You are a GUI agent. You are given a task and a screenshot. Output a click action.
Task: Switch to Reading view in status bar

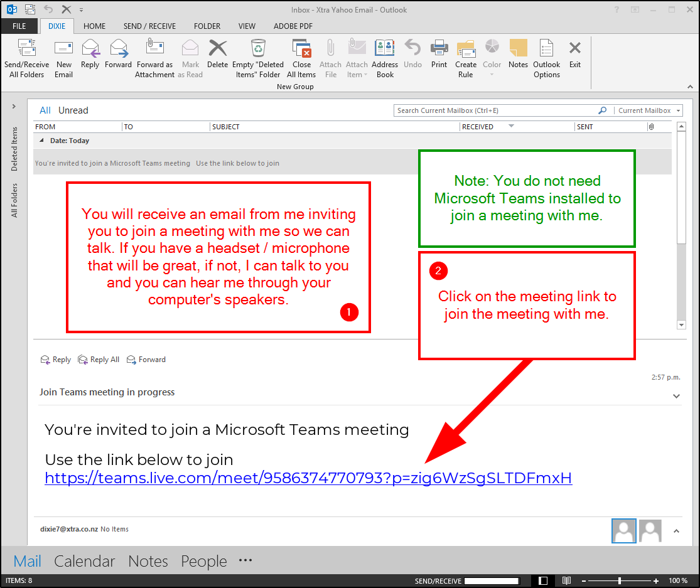[x=566, y=580]
